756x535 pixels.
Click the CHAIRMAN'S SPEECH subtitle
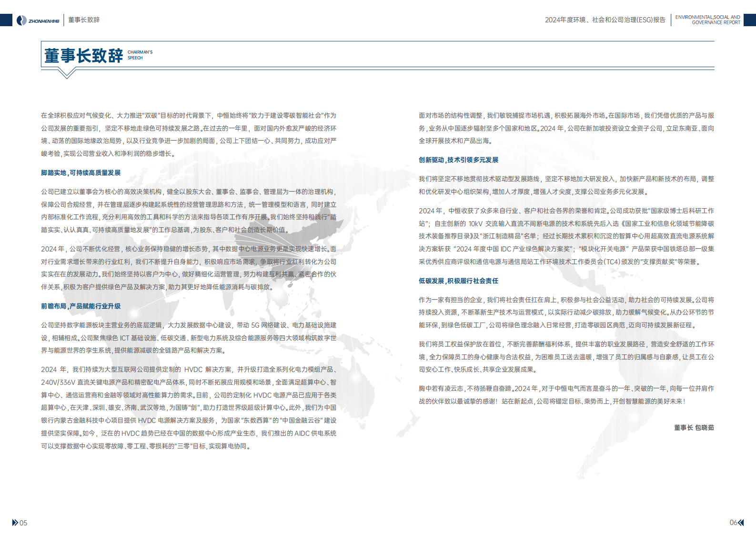(140, 55)
